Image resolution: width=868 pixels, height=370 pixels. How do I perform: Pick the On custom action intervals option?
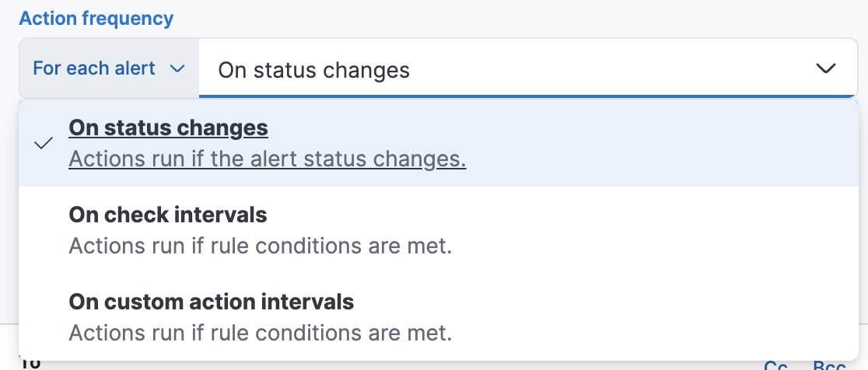pos(212,302)
